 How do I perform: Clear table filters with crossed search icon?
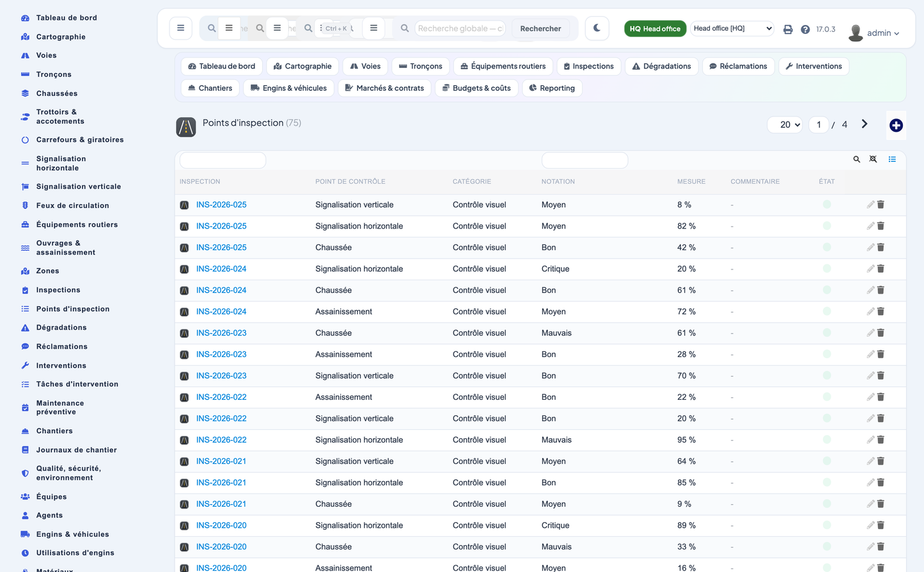click(x=873, y=159)
